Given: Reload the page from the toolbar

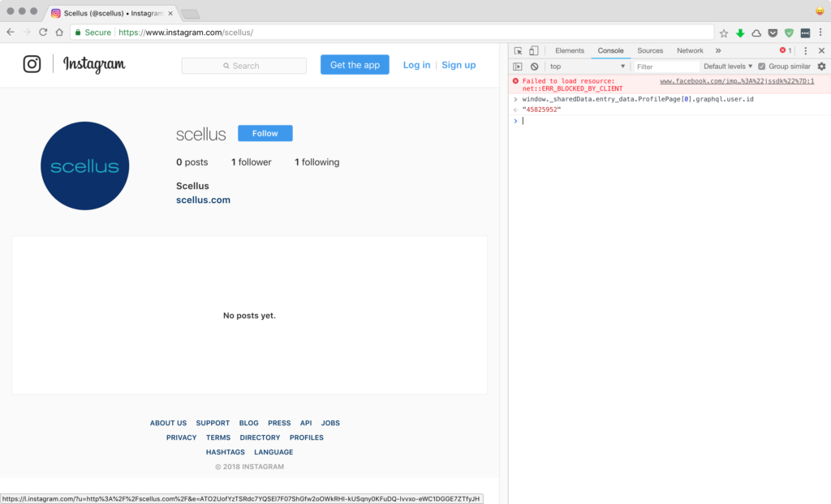Looking at the screenshot, I should point(42,32).
